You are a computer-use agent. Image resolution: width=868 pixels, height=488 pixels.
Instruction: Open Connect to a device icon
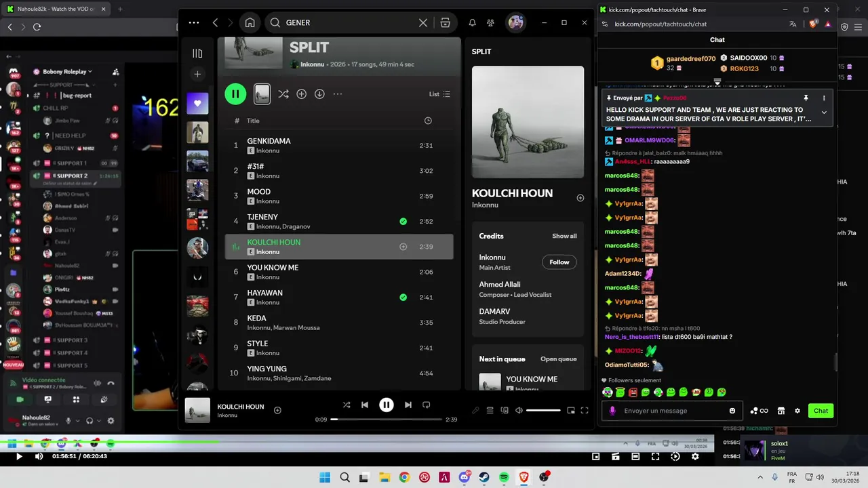tap(505, 410)
